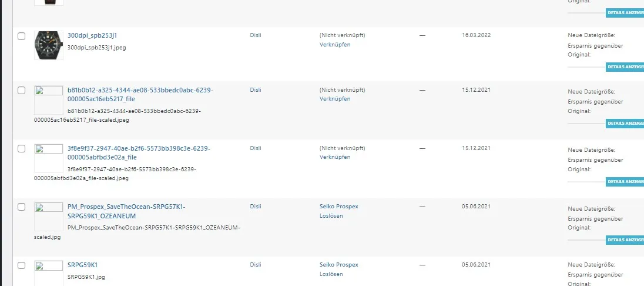644x286 pixels.
Task: Click Details anzeigen for 300dpi_spb253j1
Action: [625, 66]
